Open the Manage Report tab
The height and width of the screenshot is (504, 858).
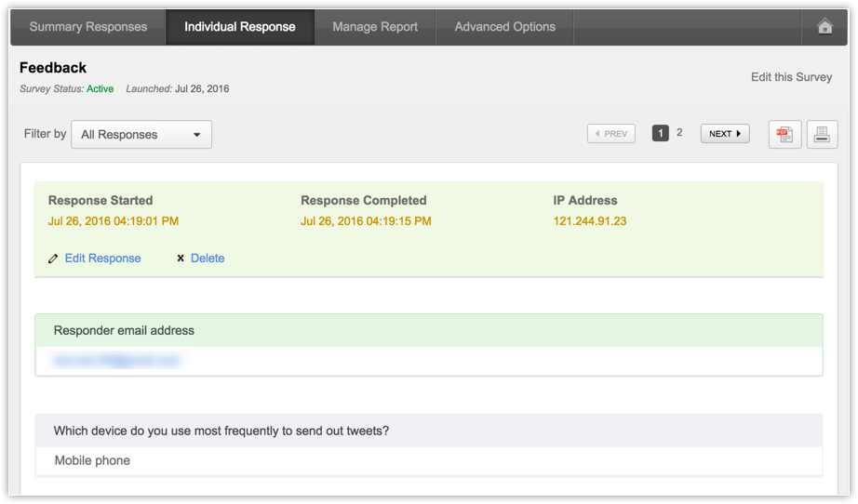(375, 27)
